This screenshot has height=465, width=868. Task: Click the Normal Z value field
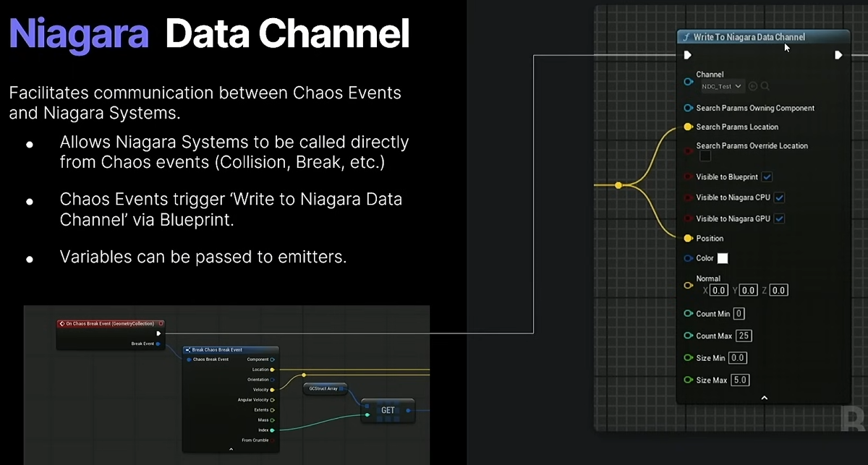[778, 291]
